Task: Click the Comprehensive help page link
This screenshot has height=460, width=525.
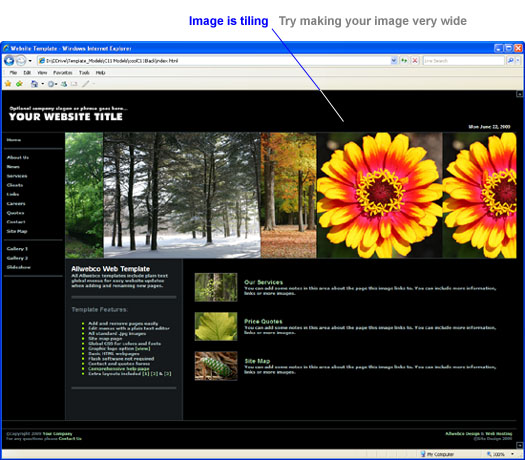Action: pos(119,369)
